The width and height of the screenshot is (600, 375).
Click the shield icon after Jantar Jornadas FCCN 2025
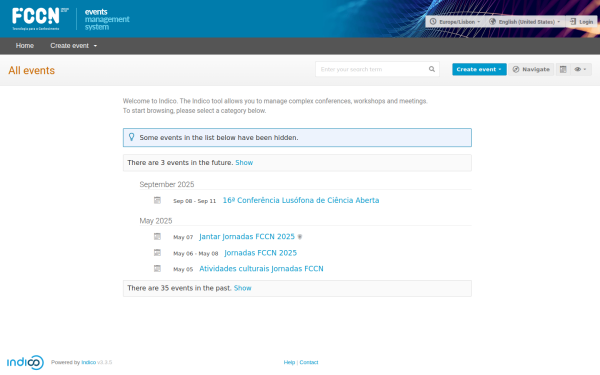300,237
